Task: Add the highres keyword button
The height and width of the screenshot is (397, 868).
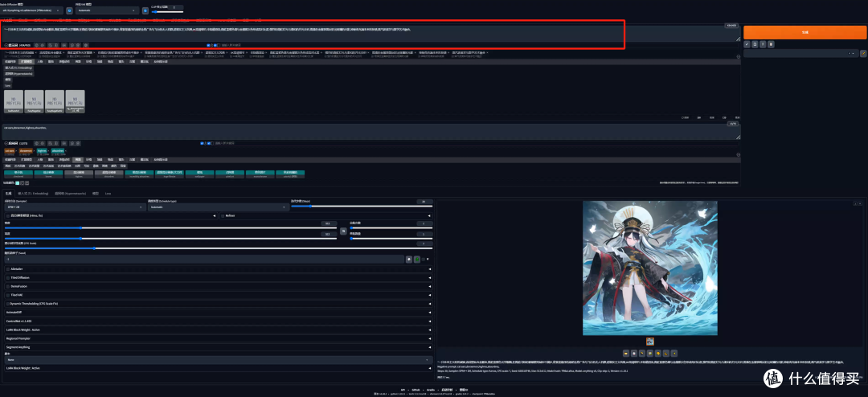Action: (x=79, y=174)
